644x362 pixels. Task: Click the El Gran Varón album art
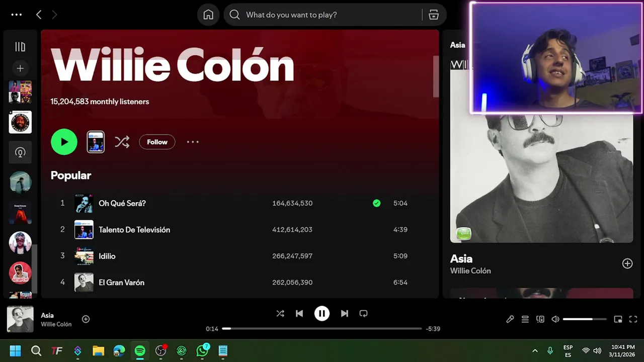pyautogui.click(x=84, y=283)
